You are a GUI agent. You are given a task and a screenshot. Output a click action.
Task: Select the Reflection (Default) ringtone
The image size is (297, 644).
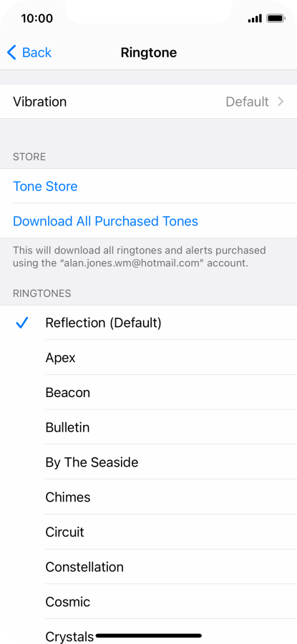(x=148, y=323)
